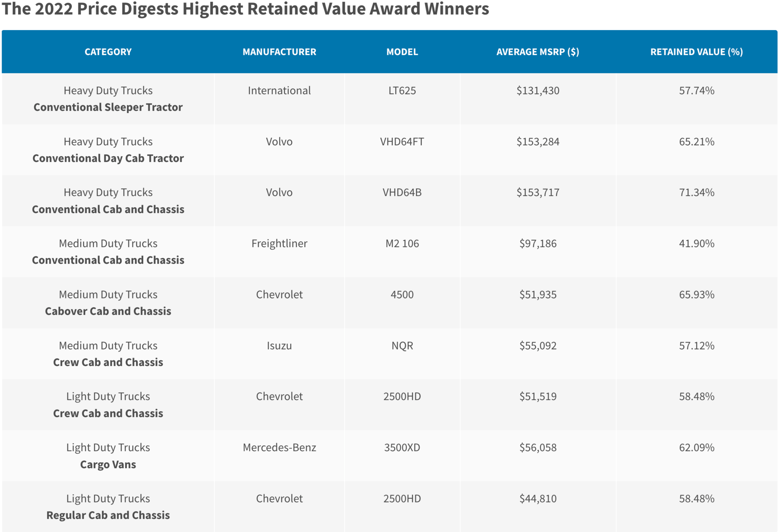This screenshot has height=532, width=779.
Task: Click the RETAINED VALUE (%) column header
Action: tap(697, 52)
